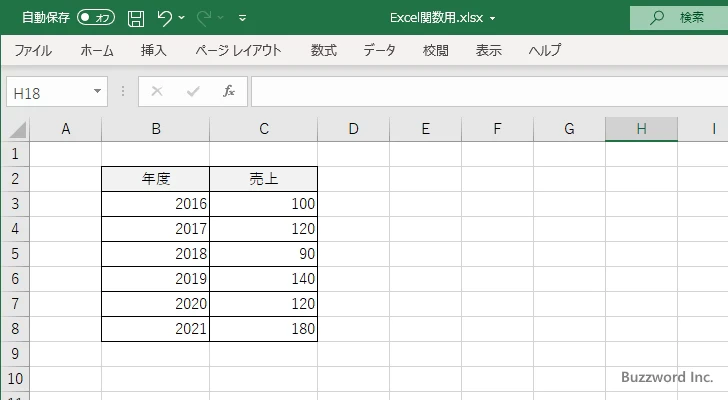Expand the Name Box dropdown arrow
This screenshot has height=400, width=728.
point(97,91)
